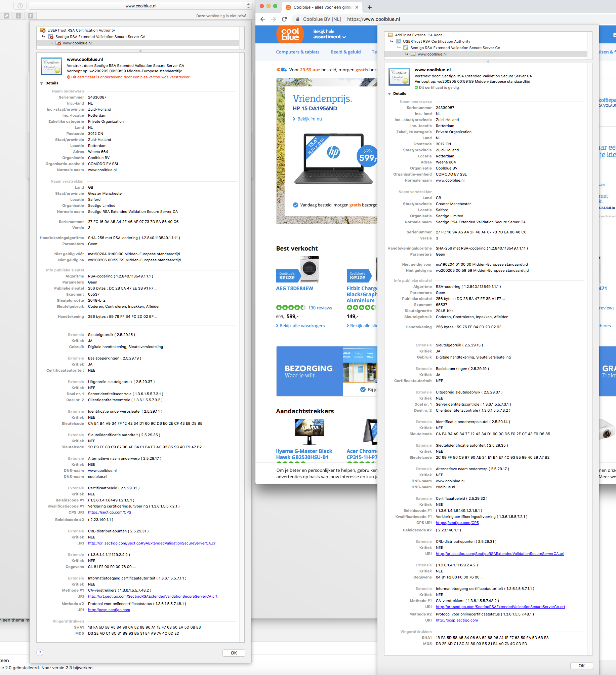Click the iiyama monitor thumbnail

310,432
